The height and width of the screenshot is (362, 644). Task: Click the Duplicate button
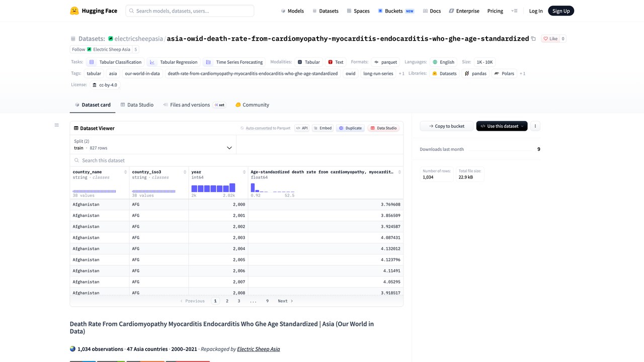pos(350,128)
